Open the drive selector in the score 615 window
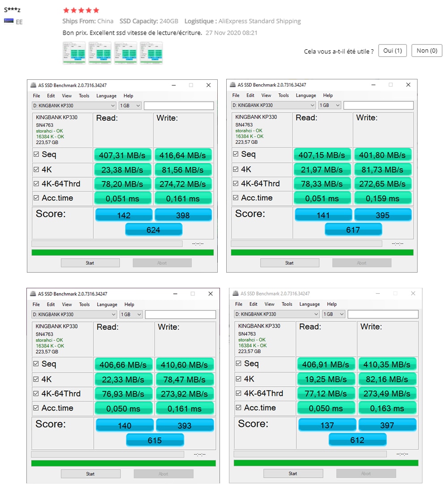The width and height of the screenshot is (448, 486). coord(74,314)
